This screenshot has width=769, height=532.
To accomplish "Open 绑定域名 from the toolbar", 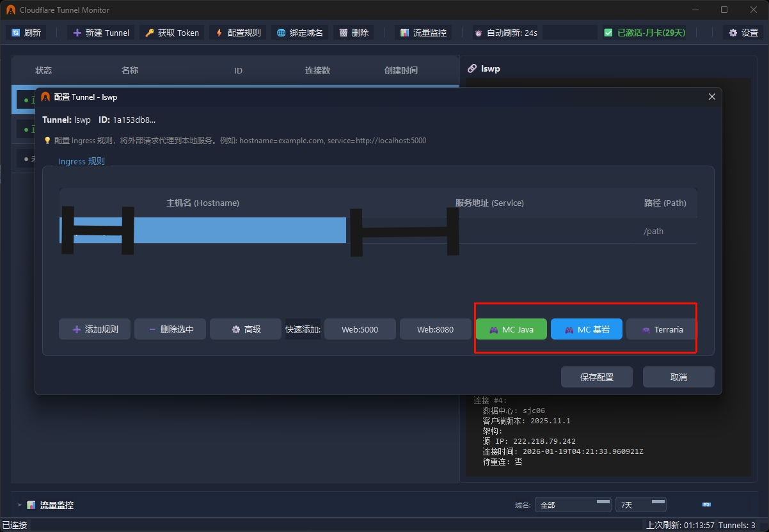I will point(299,33).
